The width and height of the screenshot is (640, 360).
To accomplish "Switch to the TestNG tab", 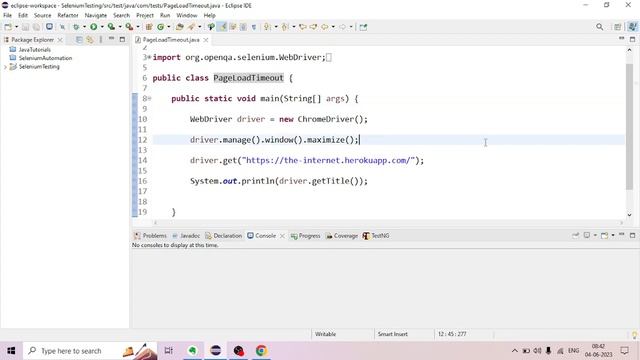I will pos(376,236).
